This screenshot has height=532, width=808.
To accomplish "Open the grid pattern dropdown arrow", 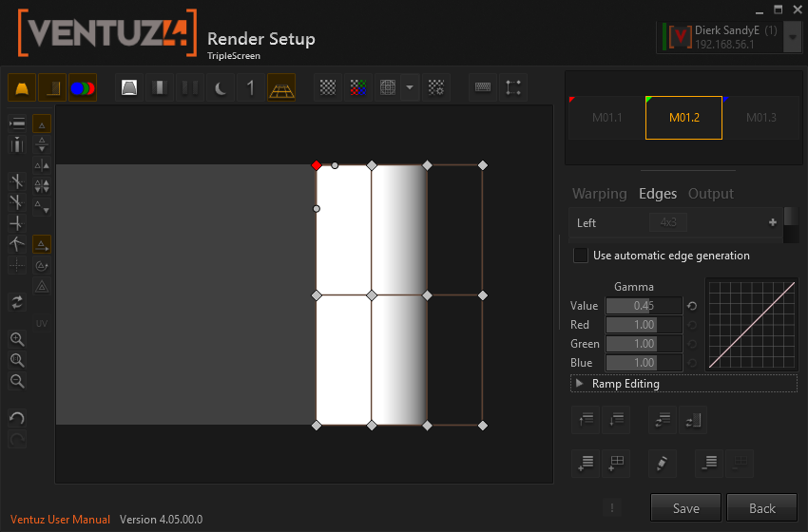I will click(x=410, y=87).
